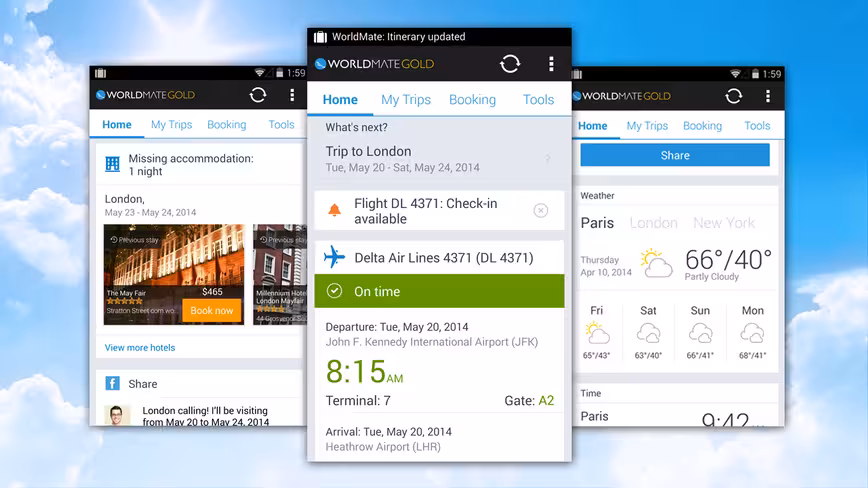
Task: Tap the Mon forecast cloud icon
Action: 752,334
